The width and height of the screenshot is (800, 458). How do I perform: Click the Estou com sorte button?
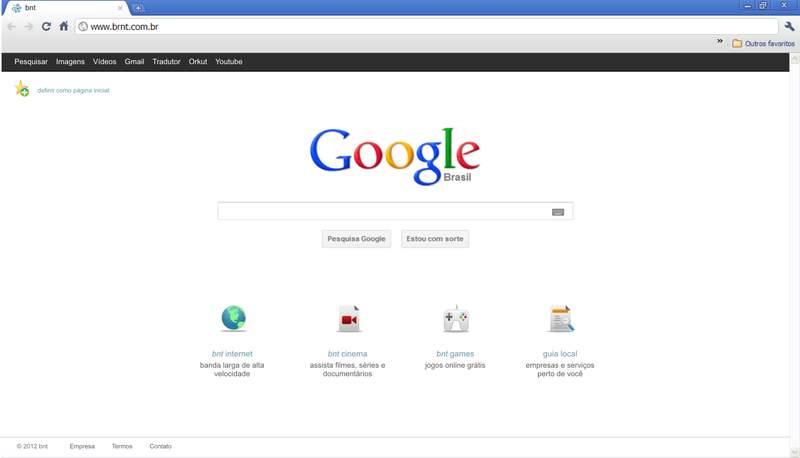(435, 239)
